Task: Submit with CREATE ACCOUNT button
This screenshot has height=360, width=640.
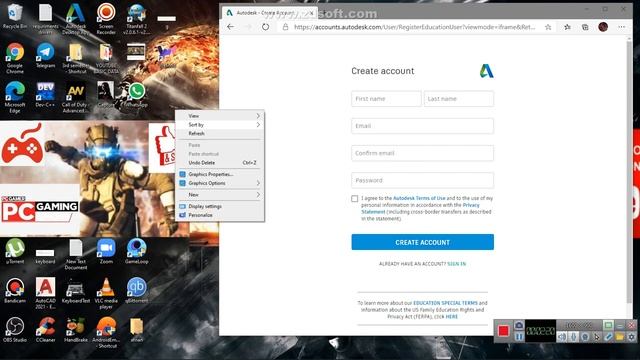Action: [422, 242]
